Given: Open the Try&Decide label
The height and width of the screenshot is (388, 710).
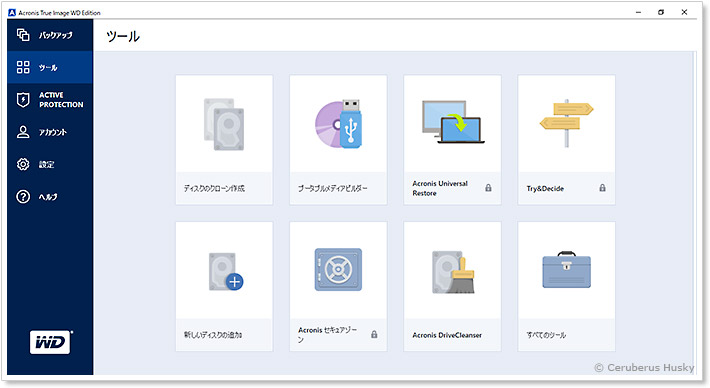Looking at the screenshot, I should [x=545, y=188].
